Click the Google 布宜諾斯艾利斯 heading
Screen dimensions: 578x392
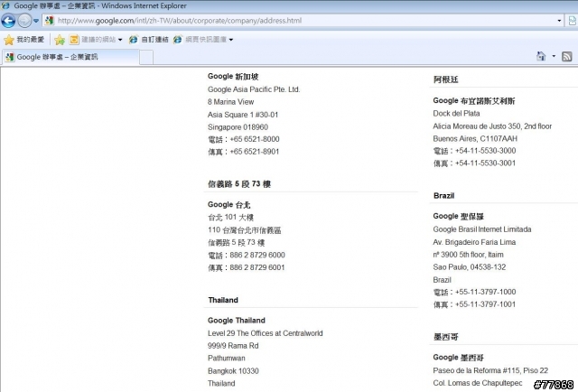pyautogui.click(x=474, y=100)
